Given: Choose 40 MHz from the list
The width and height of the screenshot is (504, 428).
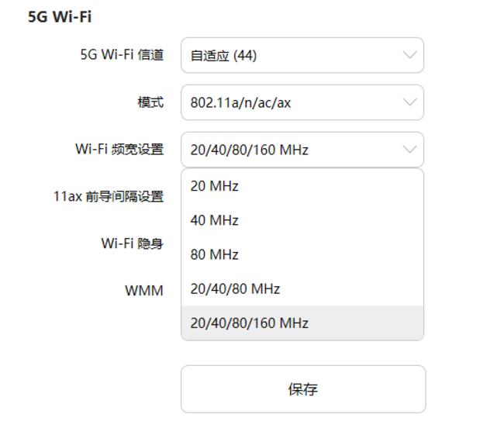Looking at the screenshot, I should [215, 220].
